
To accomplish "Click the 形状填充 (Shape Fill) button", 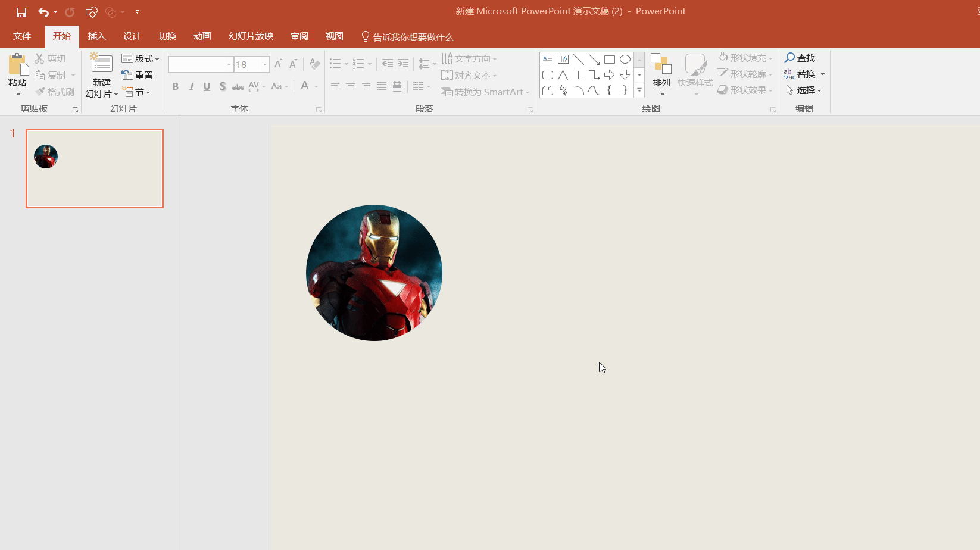I will coord(745,58).
